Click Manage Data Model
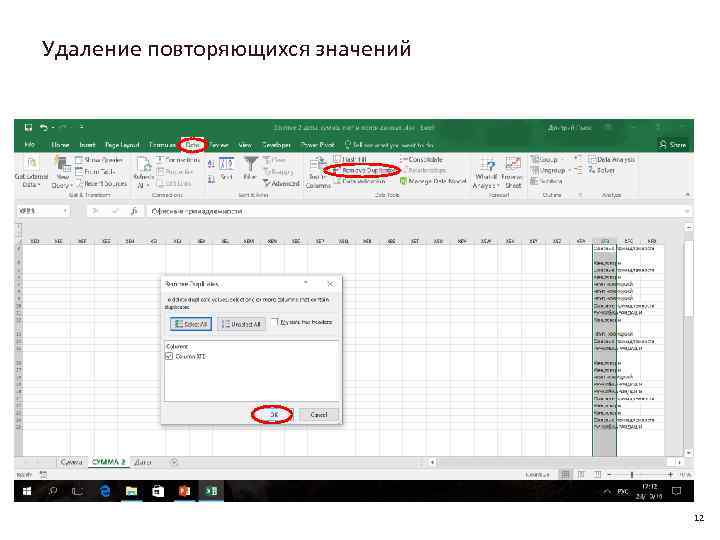Image resolution: width=720 pixels, height=540 pixels. click(433, 181)
